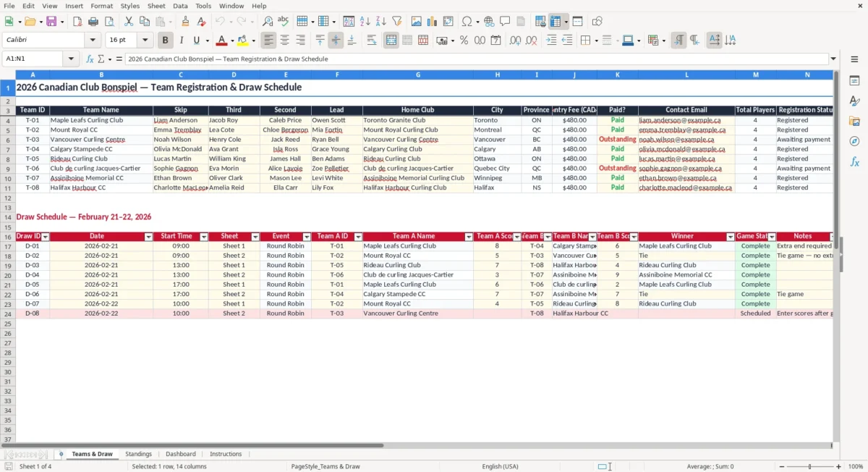
Task: Switch to the Dashboard sheet tab
Action: [x=181, y=454]
